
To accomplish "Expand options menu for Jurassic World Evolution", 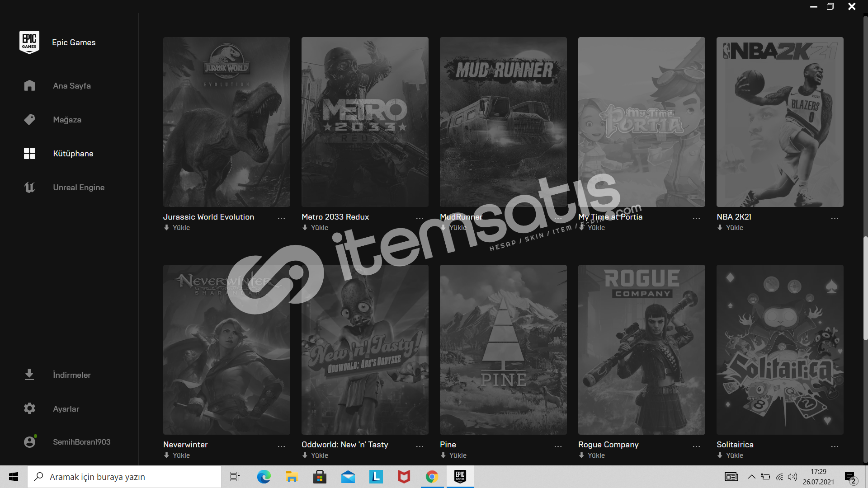I will 281,218.
